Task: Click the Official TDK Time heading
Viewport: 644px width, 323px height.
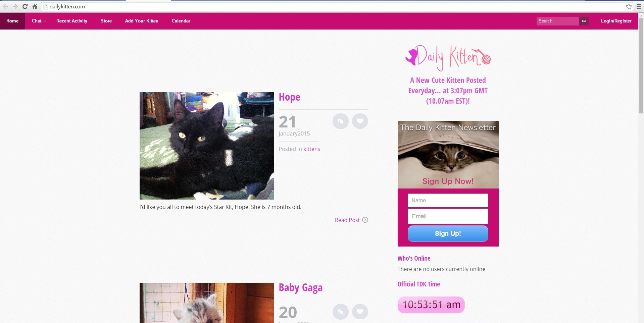Action: [x=418, y=284]
